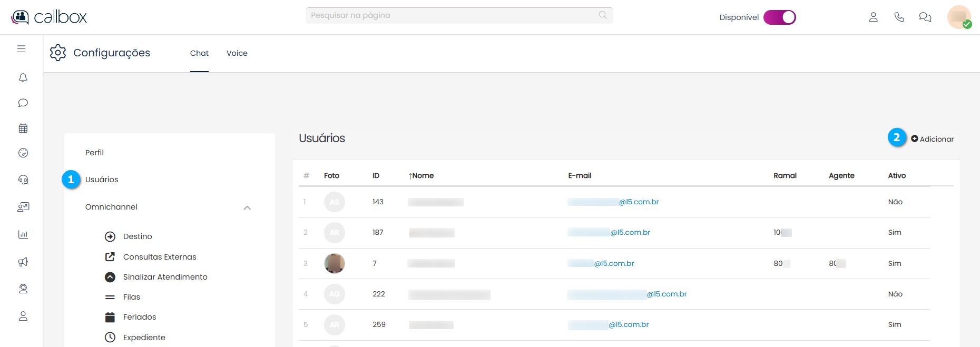
Task: Open conversations icon in top bar
Action: [925, 17]
